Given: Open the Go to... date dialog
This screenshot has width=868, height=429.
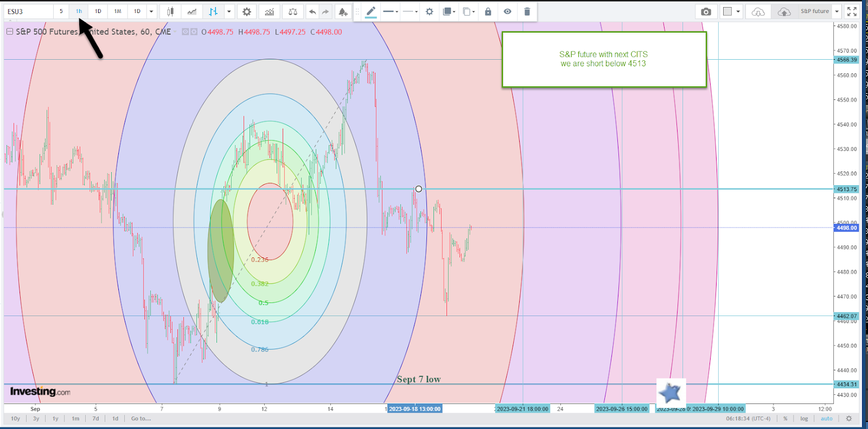Looking at the screenshot, I should [141, 419].
